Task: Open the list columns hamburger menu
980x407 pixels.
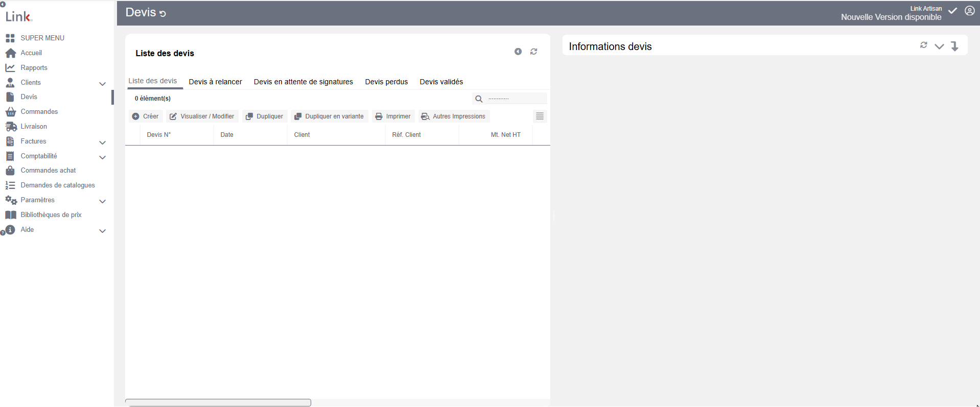Action: tap(540, 116)
